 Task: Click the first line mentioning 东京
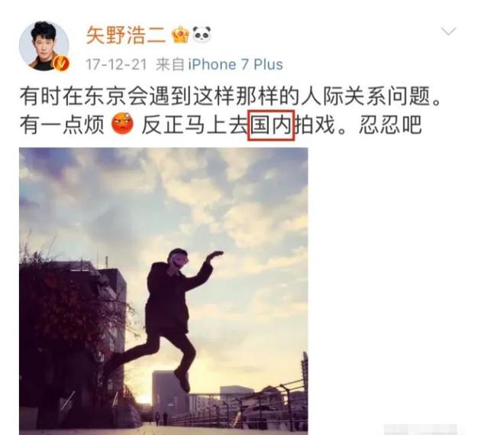coord(231,96)
